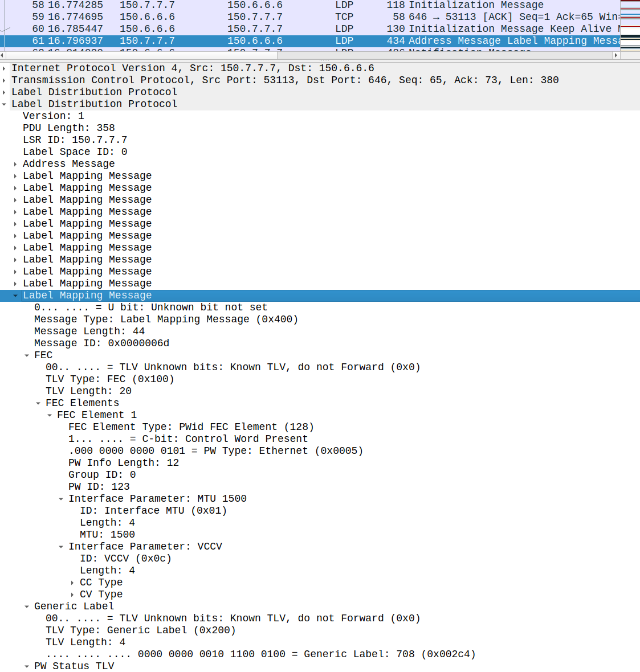Select packet 58 Initialization Message row
The width and height of the screenshot is (640, 672).
coord(310,5)
